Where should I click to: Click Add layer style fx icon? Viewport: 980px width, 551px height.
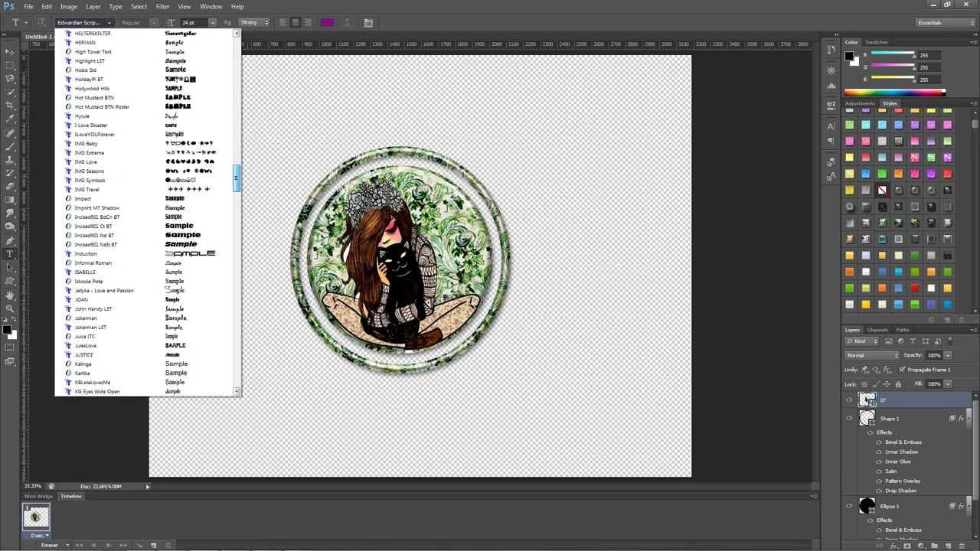(893, 546)
